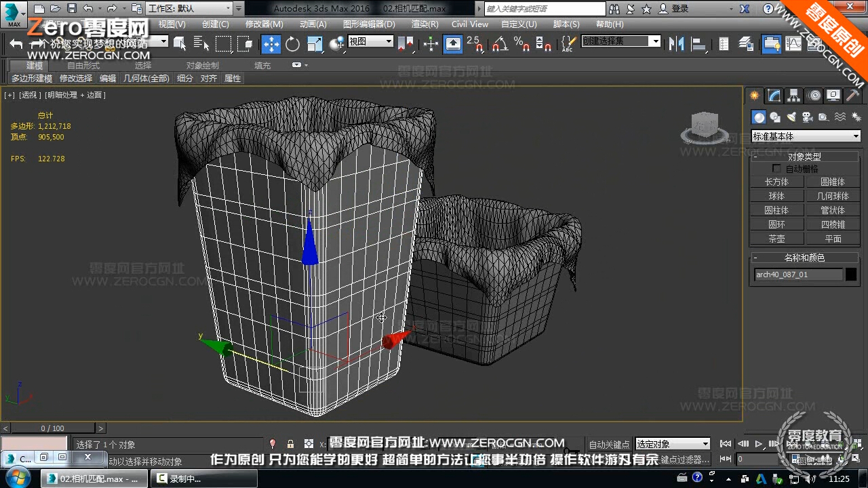Click the ViewCube in the viewport
This screenshot has height=488, width=868.
pos(705,127)
